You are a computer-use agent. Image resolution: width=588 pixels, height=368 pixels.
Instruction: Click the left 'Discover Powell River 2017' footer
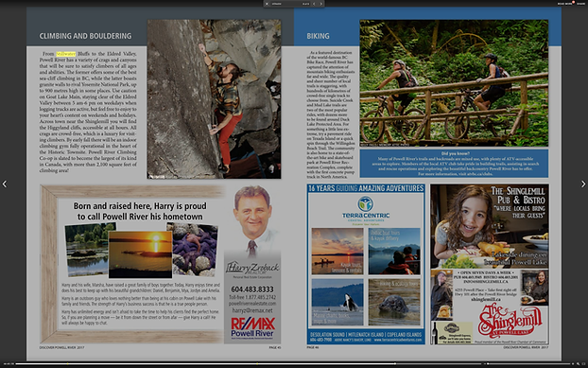tap(61, 348)
